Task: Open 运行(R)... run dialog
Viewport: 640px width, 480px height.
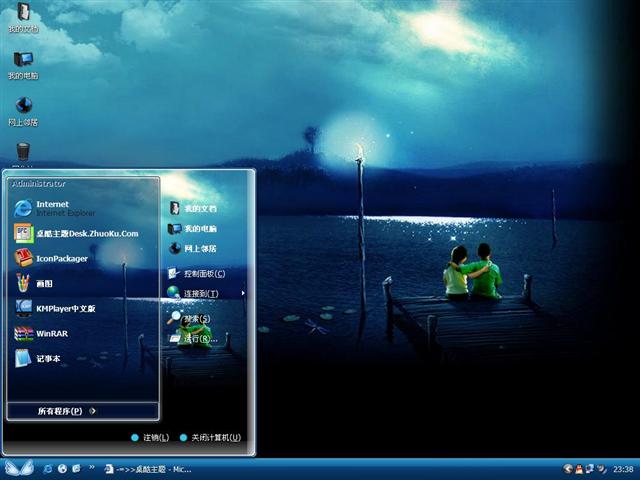Action: click(193, 338)
